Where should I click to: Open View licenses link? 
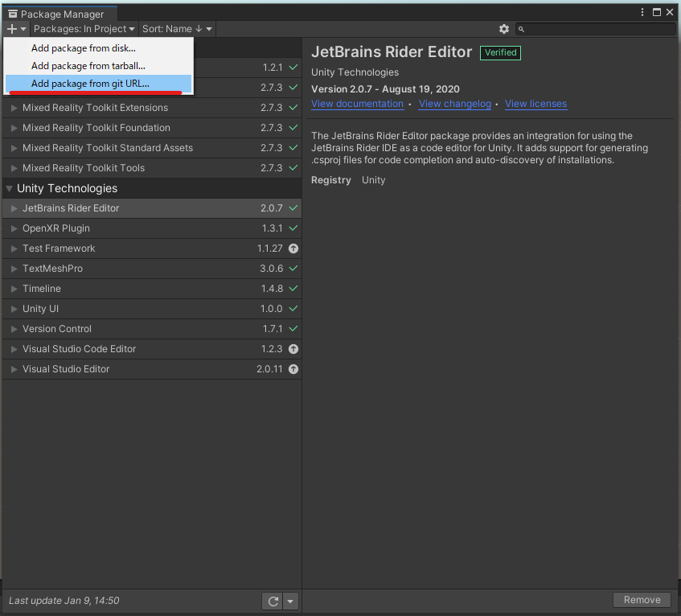[x=535, y=104]
